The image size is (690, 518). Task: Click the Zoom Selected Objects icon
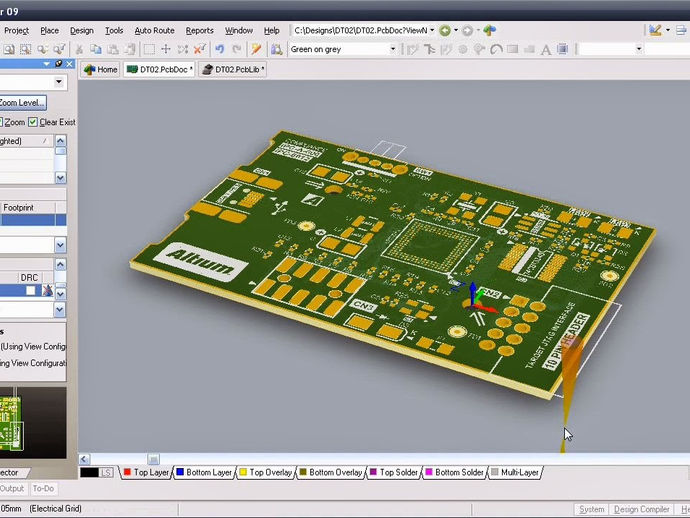point(43,49)
